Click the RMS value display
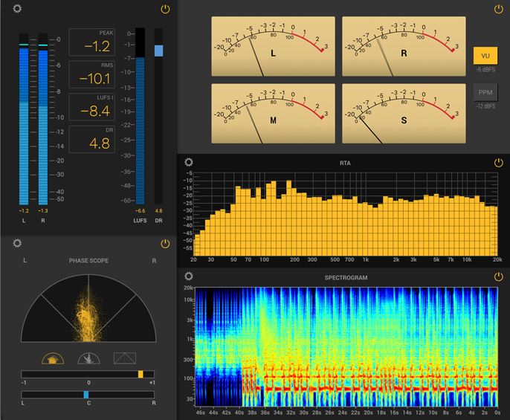The image size is (510, 420). coord(92,74)
